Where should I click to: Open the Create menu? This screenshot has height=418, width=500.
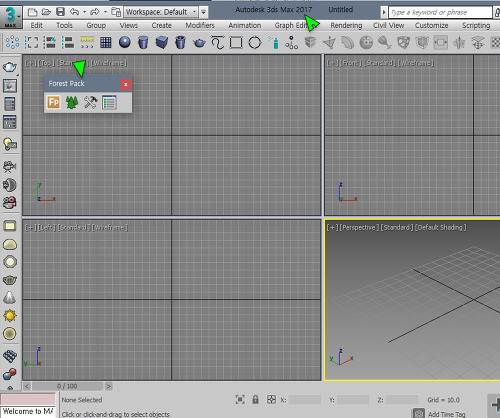162,25
